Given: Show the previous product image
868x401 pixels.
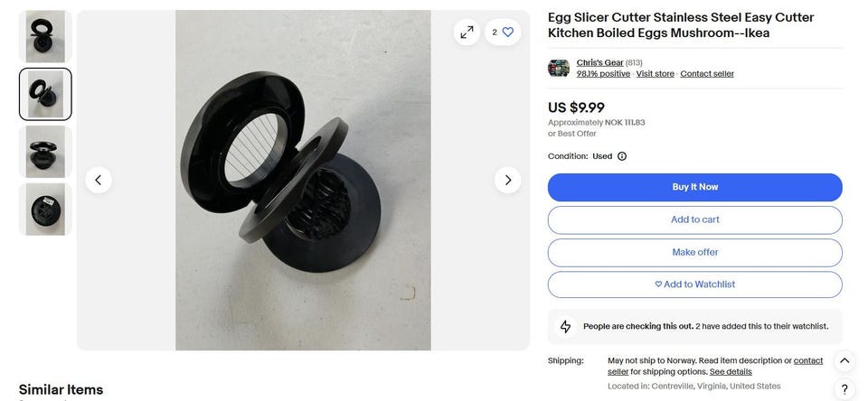Looking at the screenshot, I should [x=99, y=180].
